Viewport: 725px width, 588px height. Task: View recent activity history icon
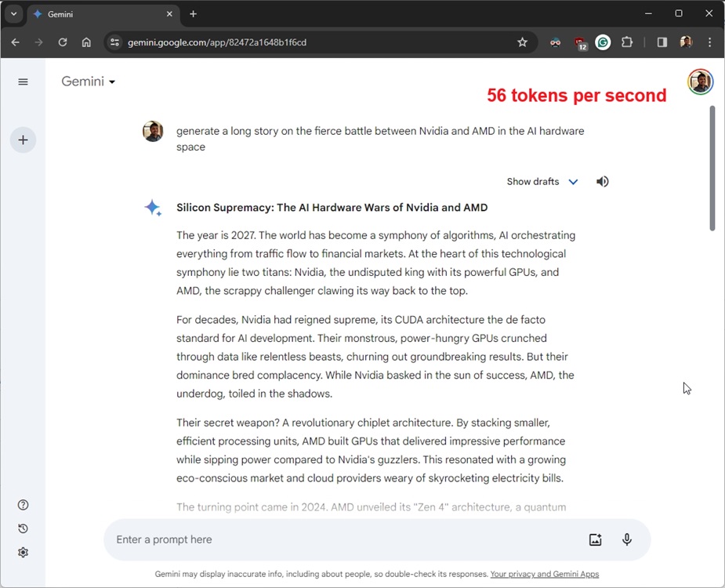click(23, 528)
